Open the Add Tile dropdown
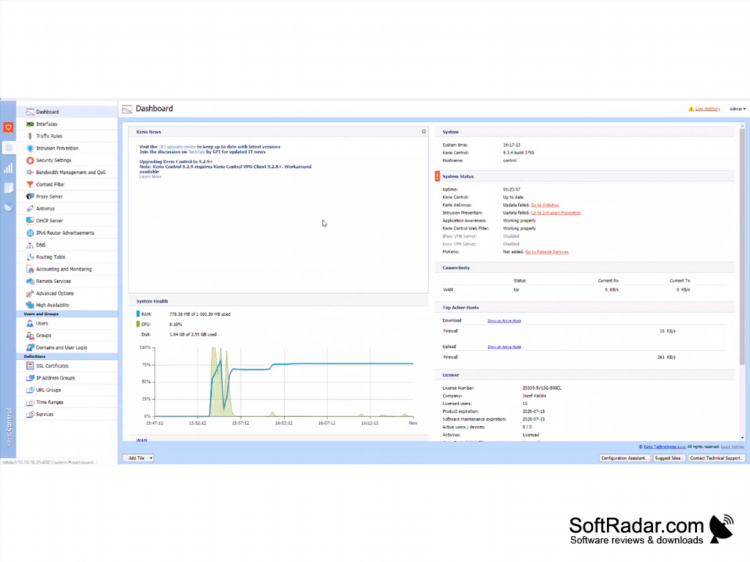Image resolution: width=750 pixels, height=562 pixels. click(138, 458)
